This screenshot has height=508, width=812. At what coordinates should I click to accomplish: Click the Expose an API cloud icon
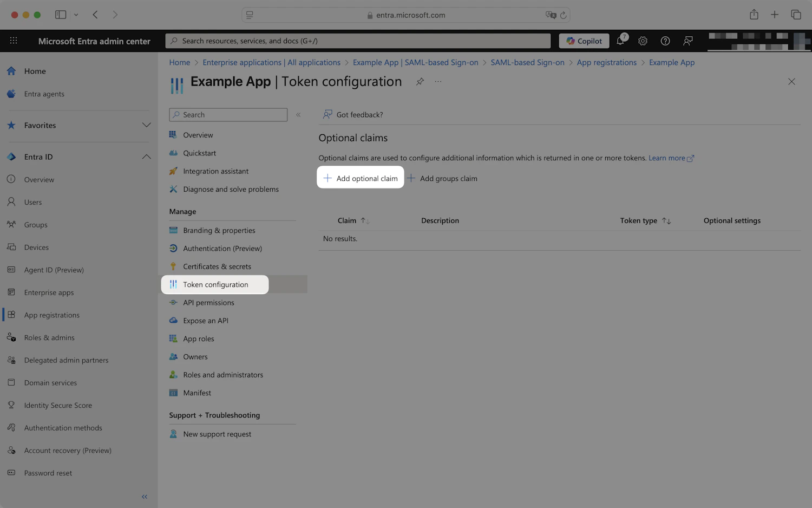(x=173, y=321)
